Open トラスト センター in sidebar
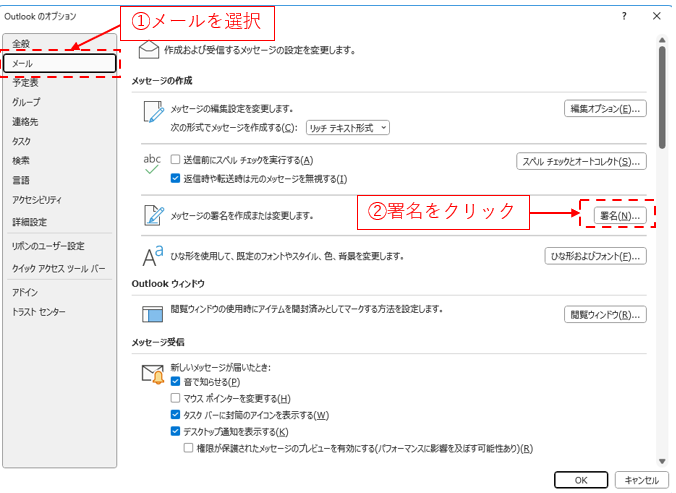 click(x=39, y=312)
